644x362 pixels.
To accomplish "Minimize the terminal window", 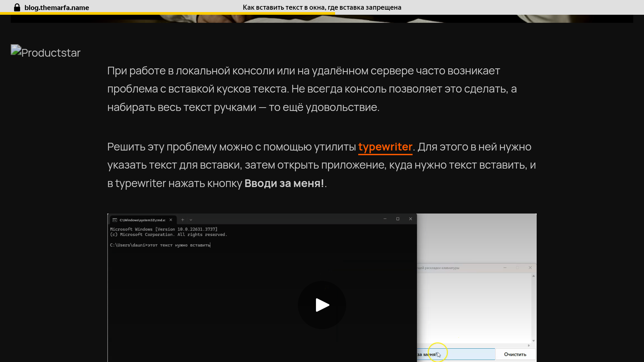I will [385, 219].
